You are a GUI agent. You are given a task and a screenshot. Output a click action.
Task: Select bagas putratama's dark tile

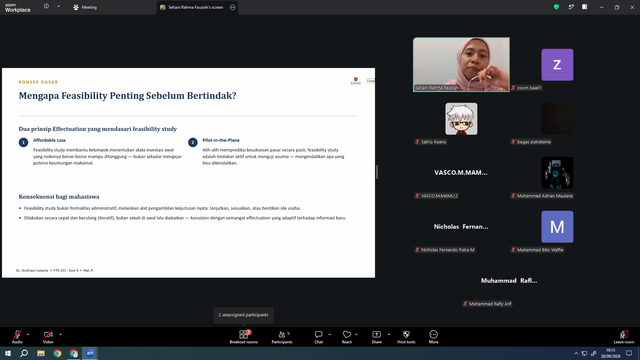pos(557,119)
